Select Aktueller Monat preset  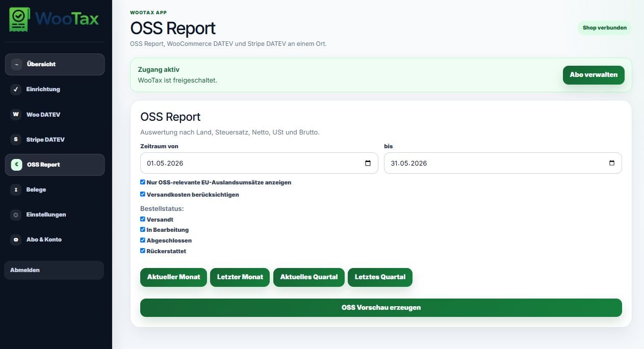point(173,277)
